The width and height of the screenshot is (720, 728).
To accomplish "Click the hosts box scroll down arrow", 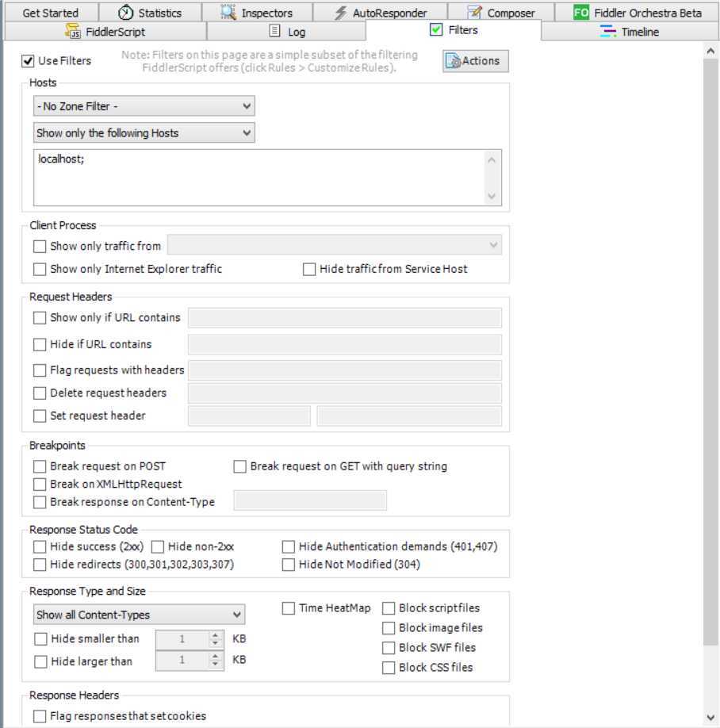I will coord(492,197).
